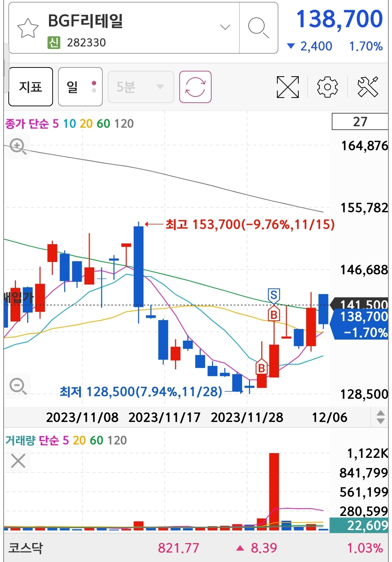Open drawing tools wrench icon

[x=368, y=87]
